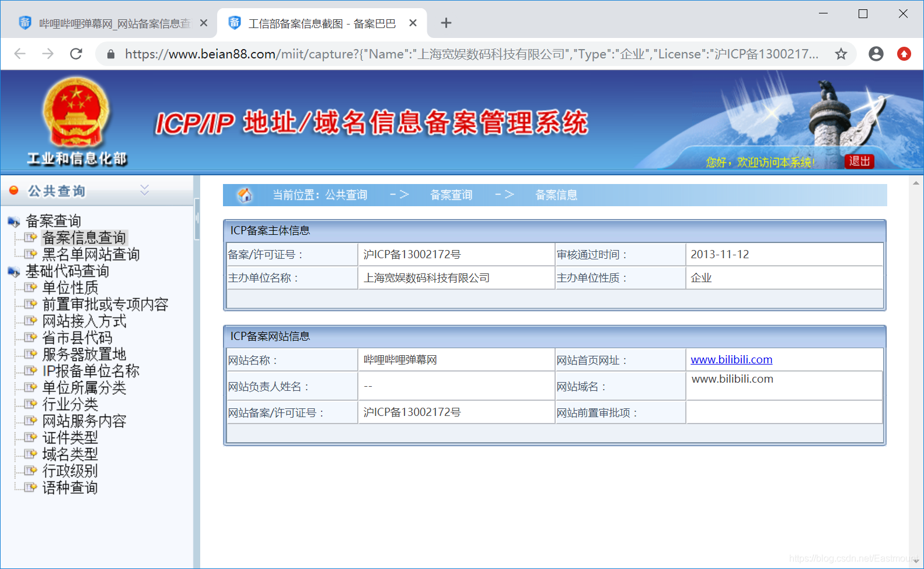
Task: Select 省市县代码 tree item
Action: 77,338
